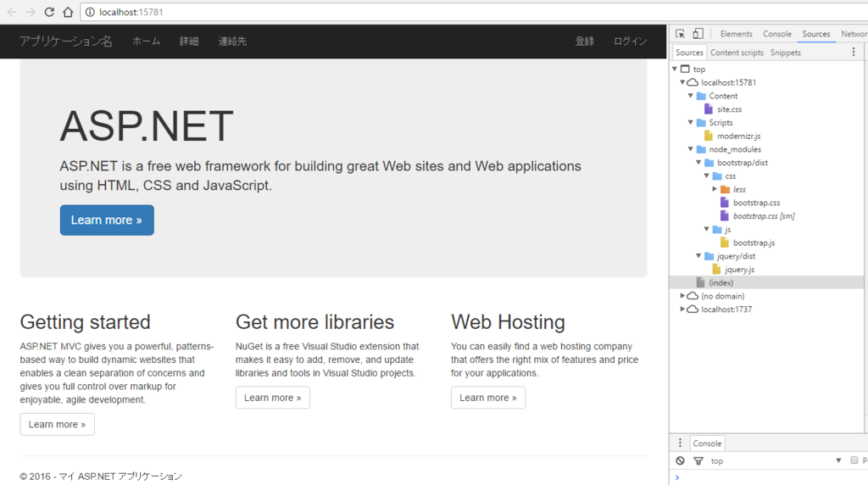Click the console filter funnel icon
The width and height of the screenshot is (868, 485).
tap(698, 460)
